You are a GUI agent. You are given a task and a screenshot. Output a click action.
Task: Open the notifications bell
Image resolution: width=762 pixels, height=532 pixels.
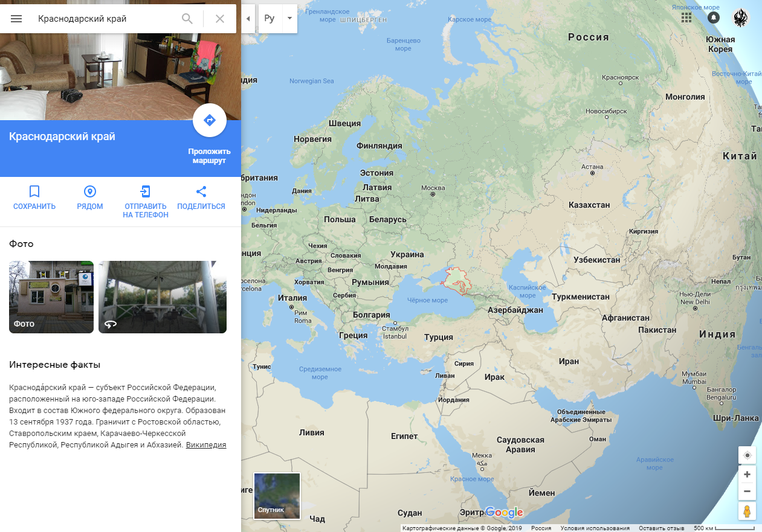pyautogui.click(x=714, y=18)
